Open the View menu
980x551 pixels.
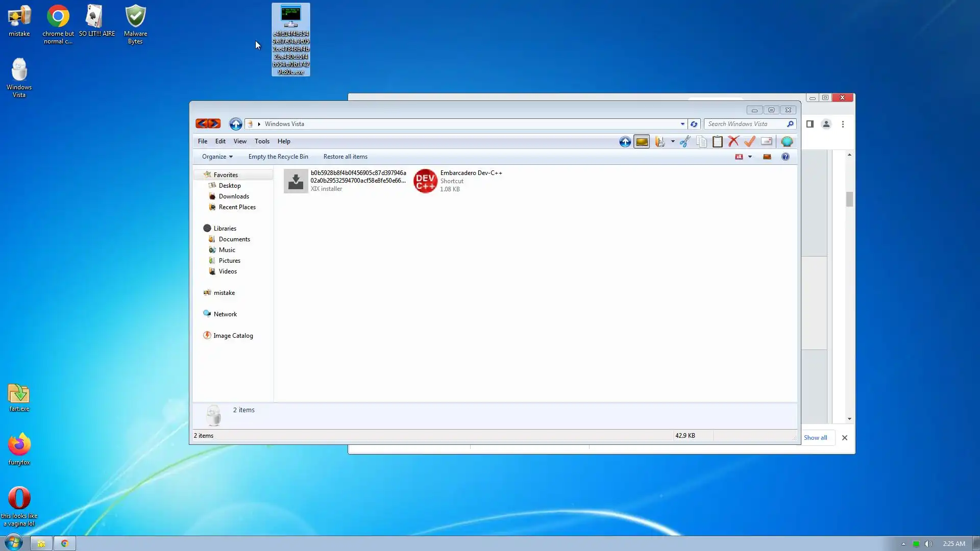[x=240, y=141]
